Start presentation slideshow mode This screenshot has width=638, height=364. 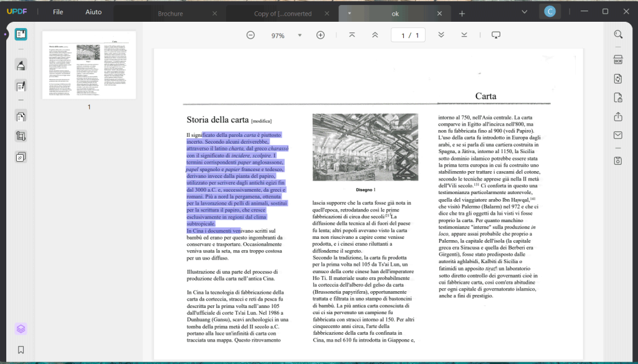tap(495, 35)
